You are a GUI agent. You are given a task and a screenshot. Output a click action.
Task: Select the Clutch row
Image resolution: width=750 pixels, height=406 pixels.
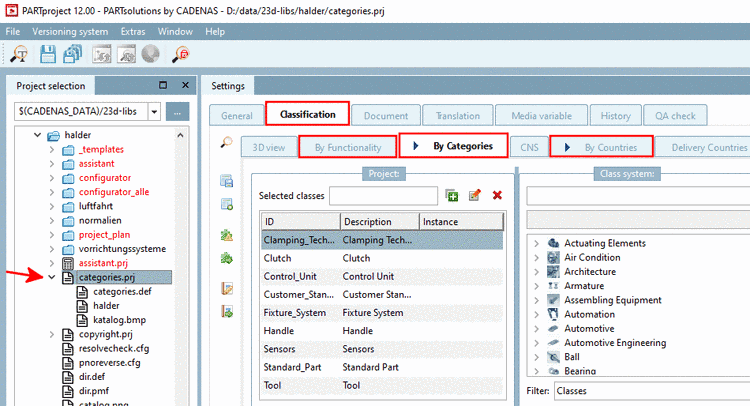[x=382, y=258]
